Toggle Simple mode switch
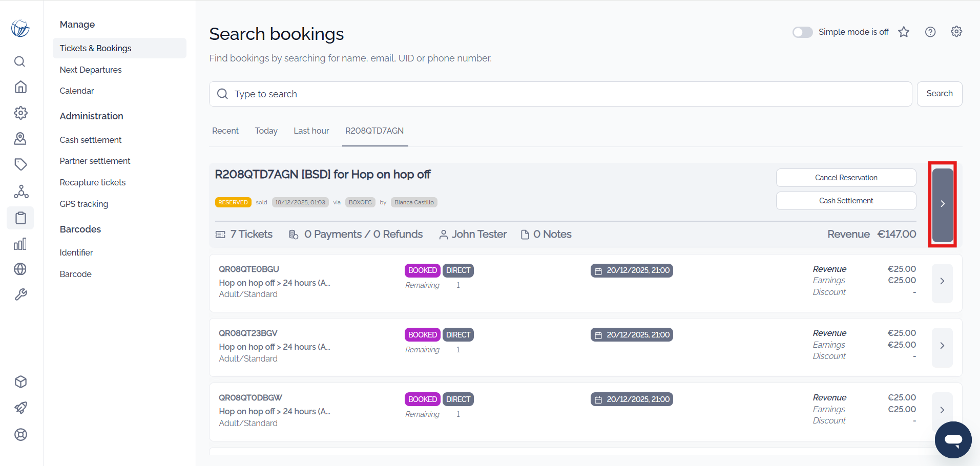 [x=802, y=32]
